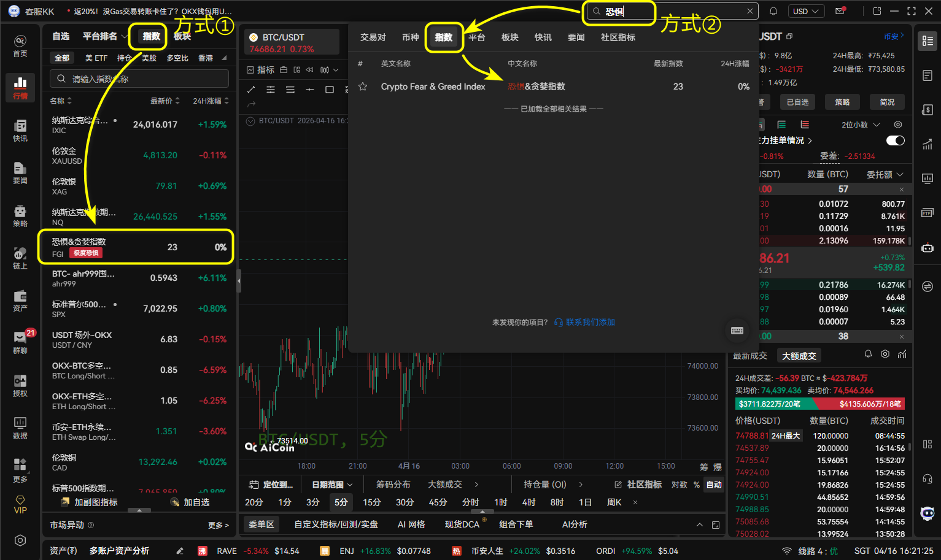Click the keyboard icon in the search panel
Screen dimensions: 941x560
coord(737,330)
